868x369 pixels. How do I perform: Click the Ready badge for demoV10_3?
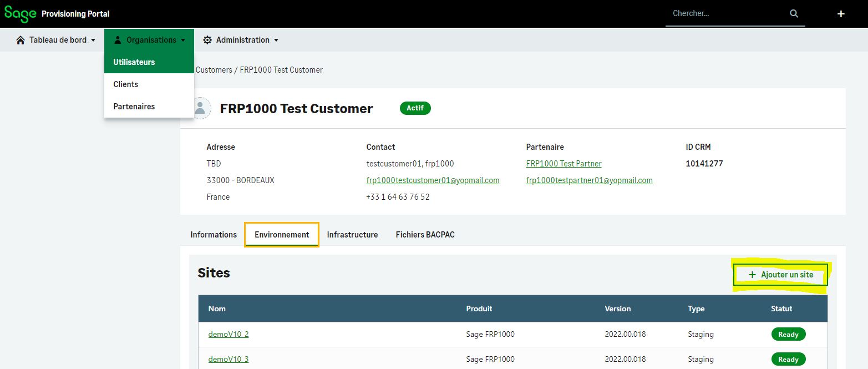click(788, 359)
